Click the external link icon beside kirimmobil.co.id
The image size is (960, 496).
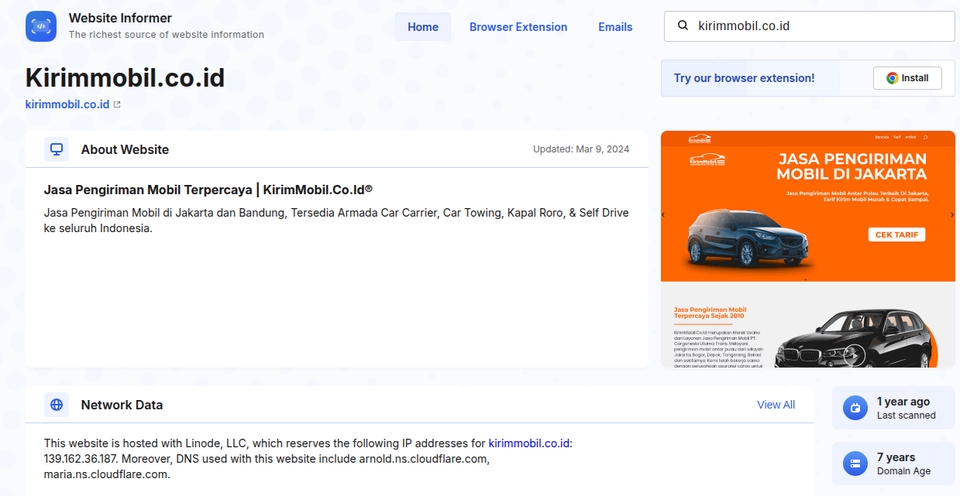click(117, 105)
